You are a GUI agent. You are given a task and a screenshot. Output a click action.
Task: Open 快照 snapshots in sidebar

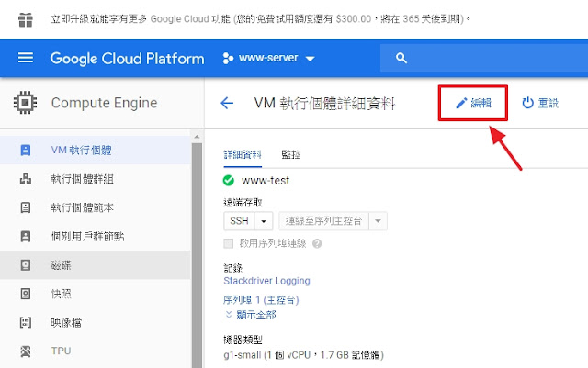pos(96,294)
